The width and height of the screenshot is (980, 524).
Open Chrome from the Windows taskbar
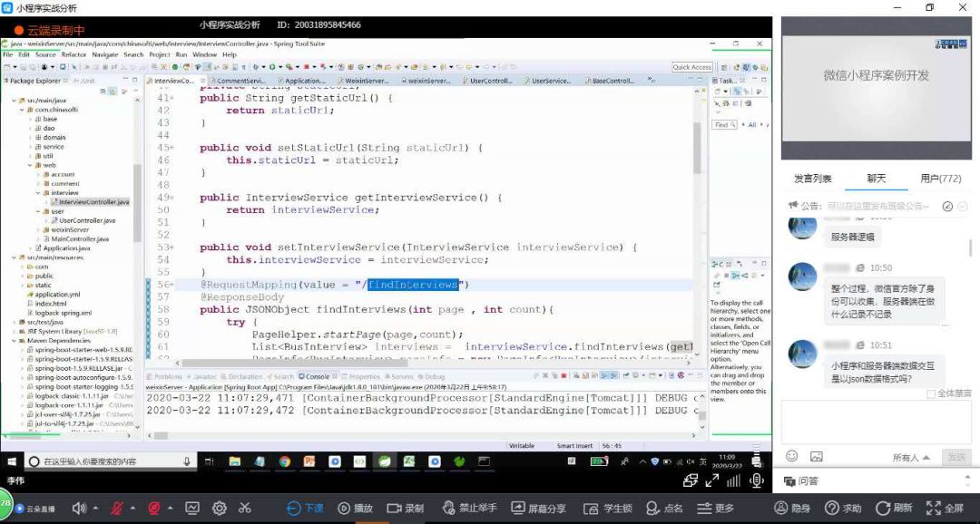tap(284, 461)
